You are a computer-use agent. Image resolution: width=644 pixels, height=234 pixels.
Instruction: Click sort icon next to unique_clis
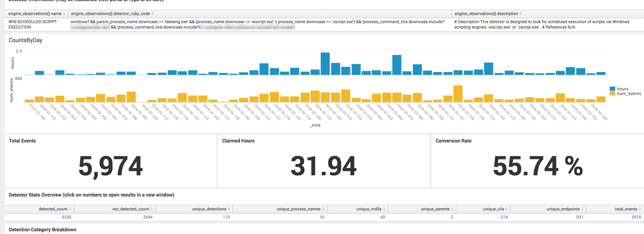pos(506,209)
